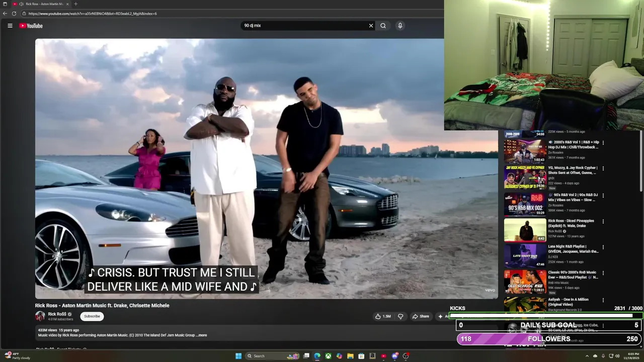The height and width of the screenshot is (362, 644).
Task: Click the microphone tray icon
Action: click(x=603, y=356)
